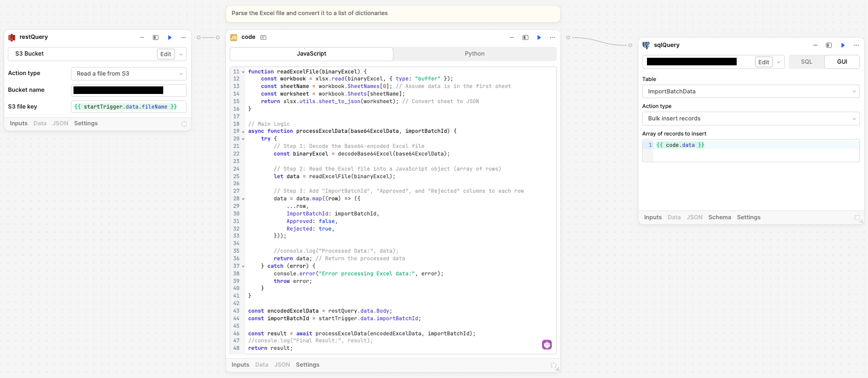Click the description icon beside code block name

(x=263, y=37)
